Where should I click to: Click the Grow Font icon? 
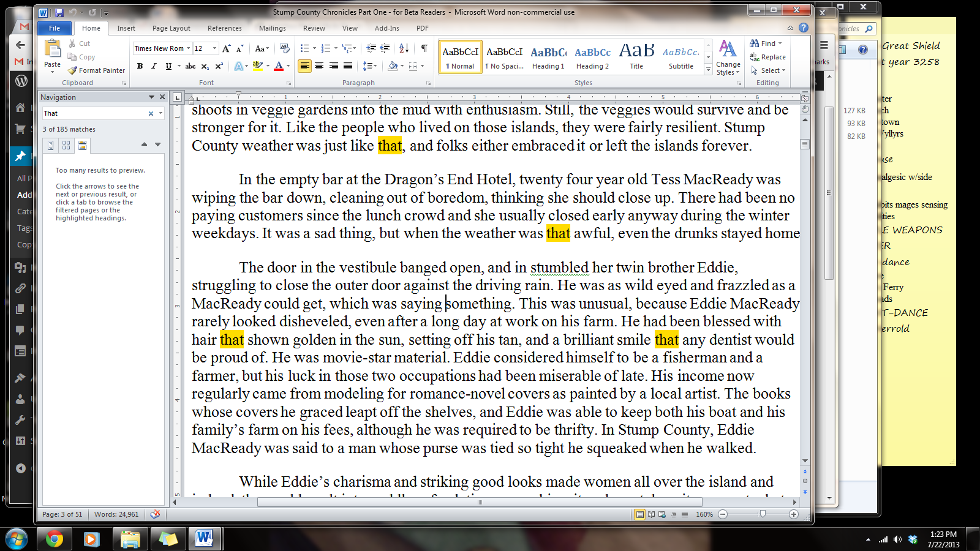227,48
